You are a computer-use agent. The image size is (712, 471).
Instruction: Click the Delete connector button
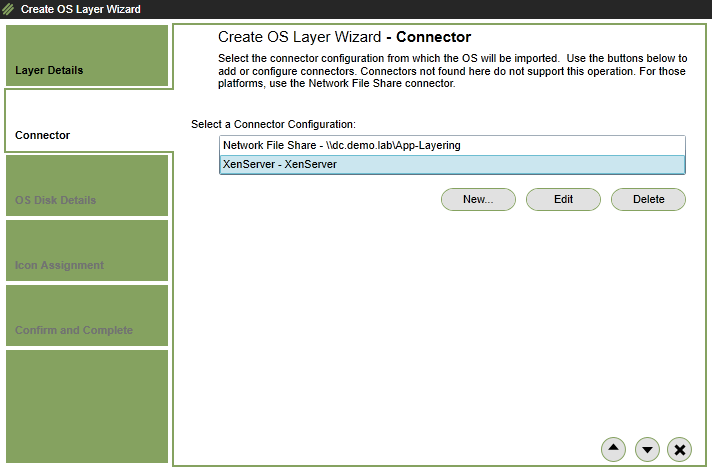[648, 199]
